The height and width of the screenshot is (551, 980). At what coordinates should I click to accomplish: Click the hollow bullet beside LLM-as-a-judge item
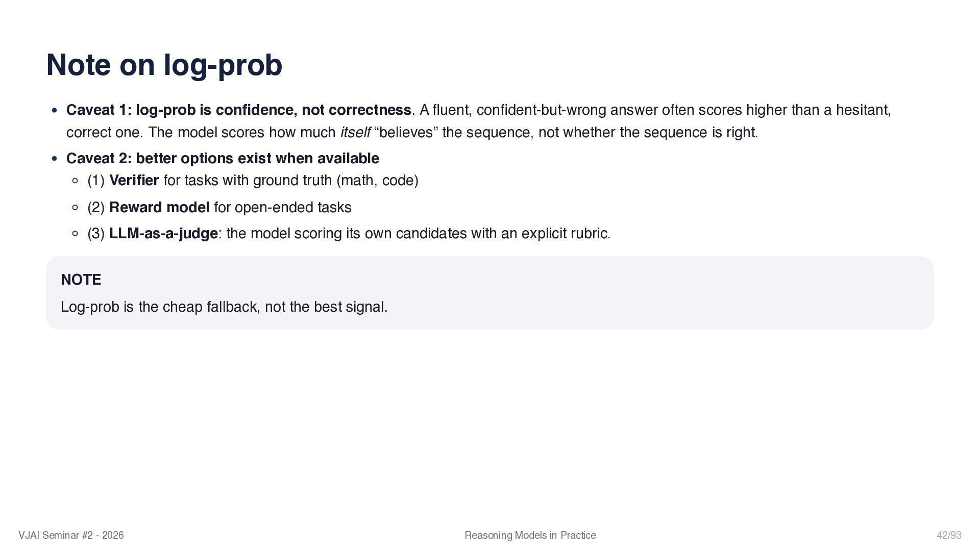[76, 234]
